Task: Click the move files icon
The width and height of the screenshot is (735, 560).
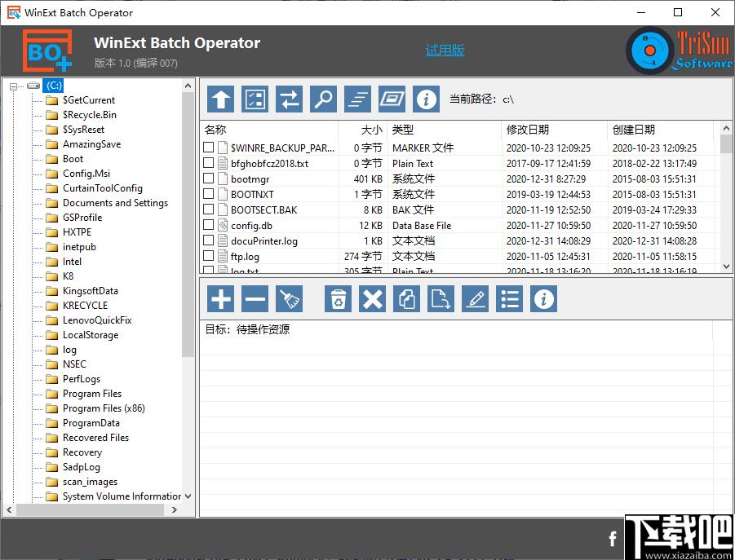Action: 441,298
